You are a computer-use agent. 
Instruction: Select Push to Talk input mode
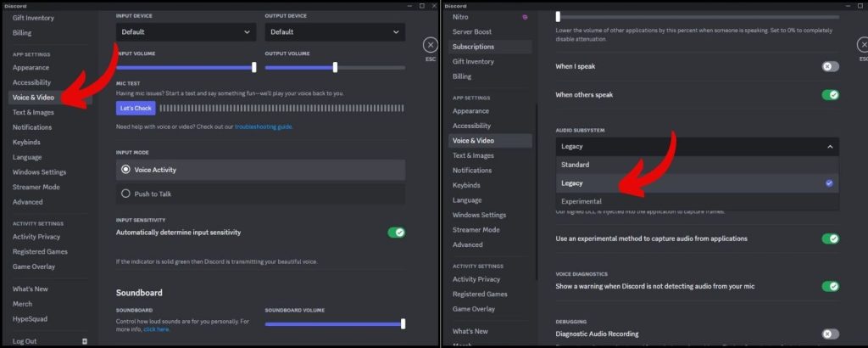pyautogui.click(x=260, y=194)
